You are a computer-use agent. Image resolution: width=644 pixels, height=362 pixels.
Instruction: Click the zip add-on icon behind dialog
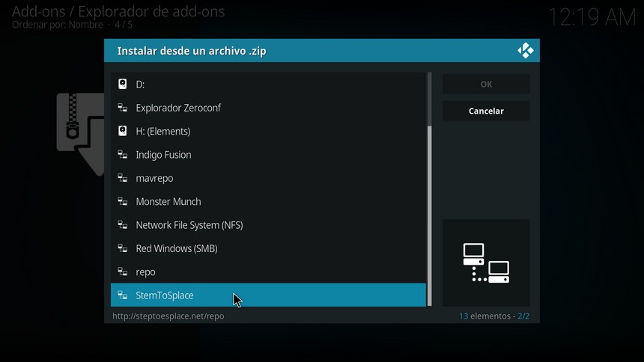pos(81,134)
